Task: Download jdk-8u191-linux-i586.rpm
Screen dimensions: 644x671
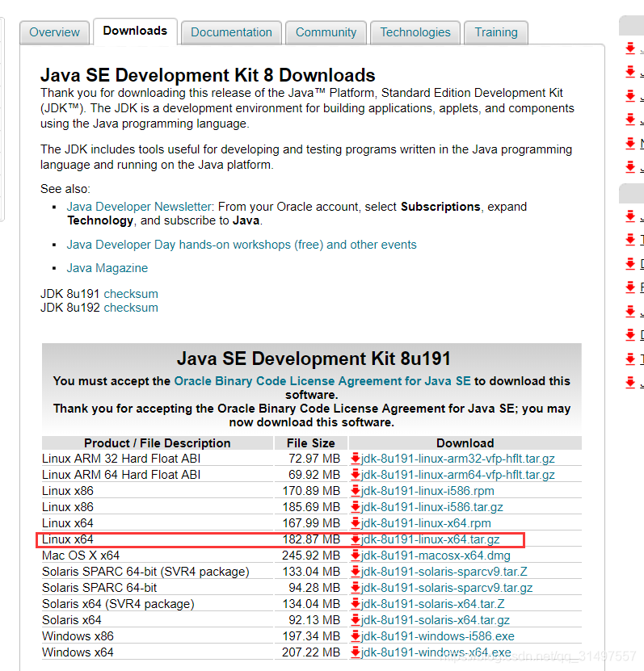Action: 427,491
